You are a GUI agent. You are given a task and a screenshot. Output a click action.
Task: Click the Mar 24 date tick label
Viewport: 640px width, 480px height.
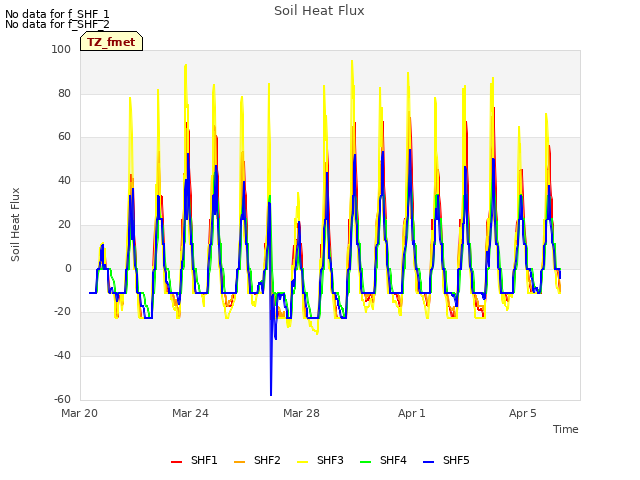tap(190, 413)
